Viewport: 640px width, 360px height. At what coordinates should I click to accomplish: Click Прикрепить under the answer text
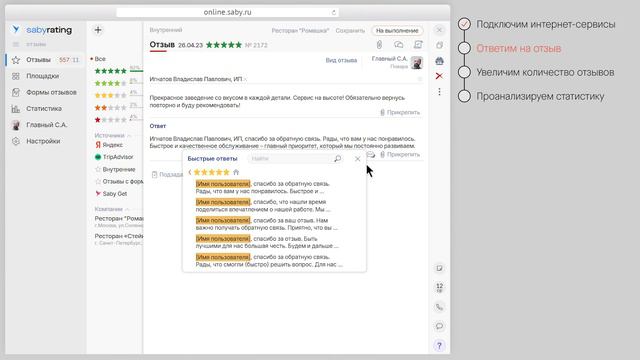(x=400, y=155)
